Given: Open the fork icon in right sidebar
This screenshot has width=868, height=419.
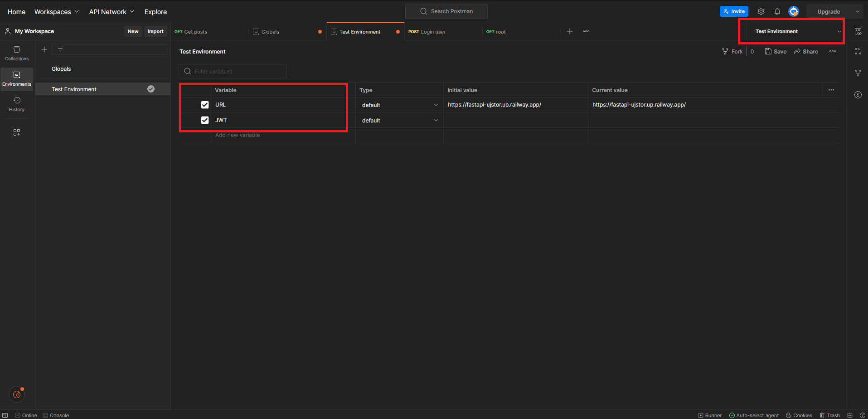Looking at the screenshot, I should (857, 73).
